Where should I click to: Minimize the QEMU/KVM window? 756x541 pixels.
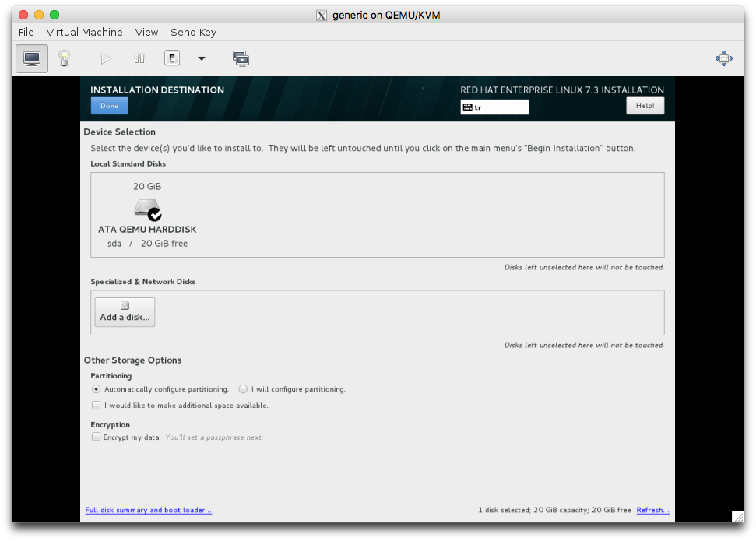pyautogui.click(x=39, y=15)
